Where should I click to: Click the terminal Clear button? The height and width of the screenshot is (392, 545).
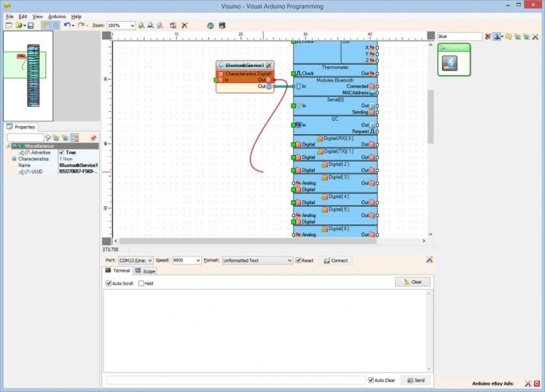tap(412, 282)
